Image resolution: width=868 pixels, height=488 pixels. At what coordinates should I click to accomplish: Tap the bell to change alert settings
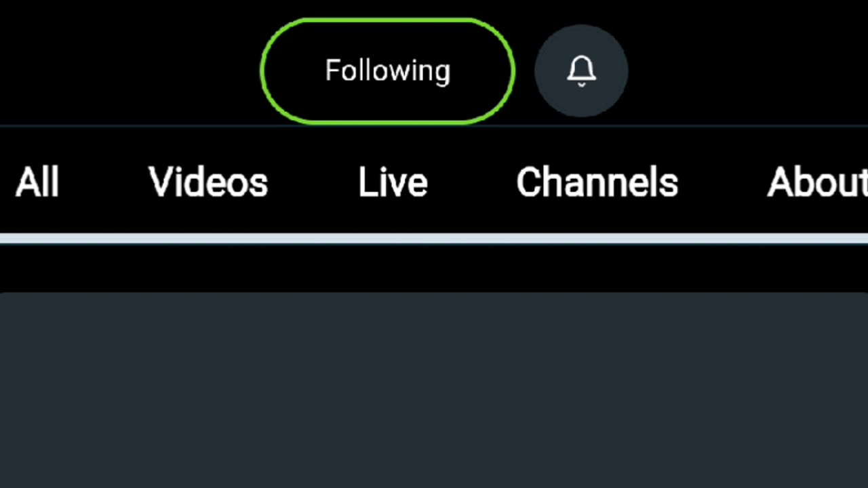point(581,71)
